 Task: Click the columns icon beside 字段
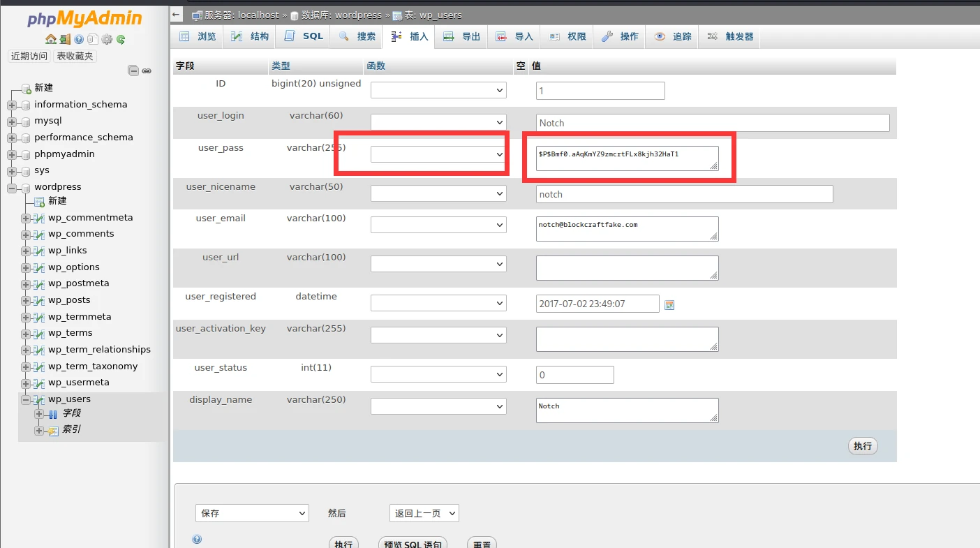[x=53, y=414]
